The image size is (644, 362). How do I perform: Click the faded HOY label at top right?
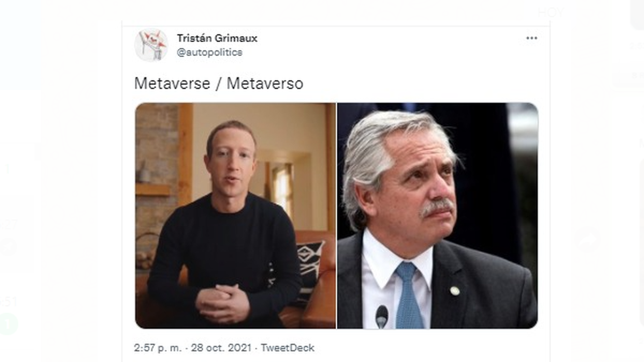550,13
